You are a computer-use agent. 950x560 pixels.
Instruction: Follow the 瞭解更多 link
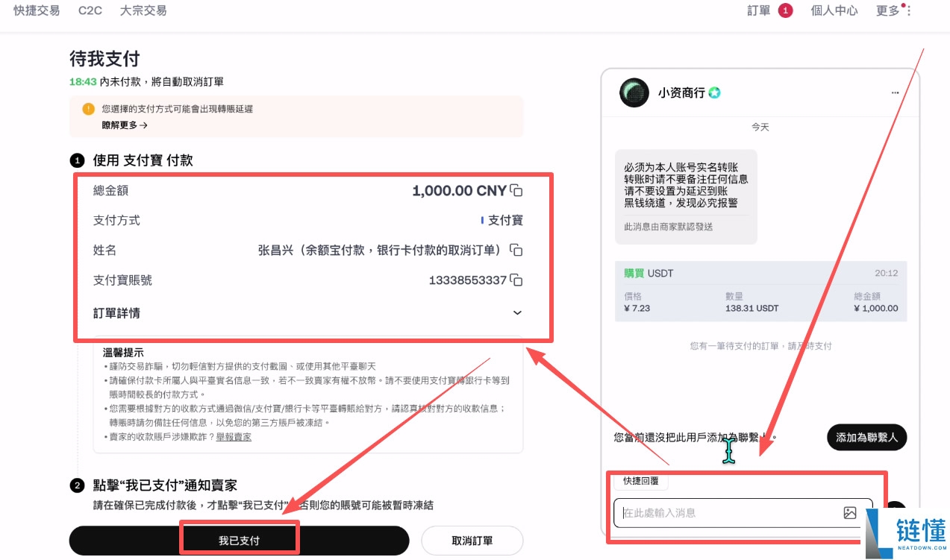click(x=125, y=125)
